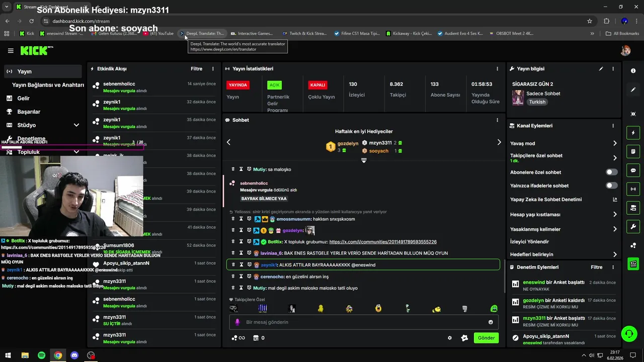Open Spotify from the Windows taskbar

tap(41, 355)
